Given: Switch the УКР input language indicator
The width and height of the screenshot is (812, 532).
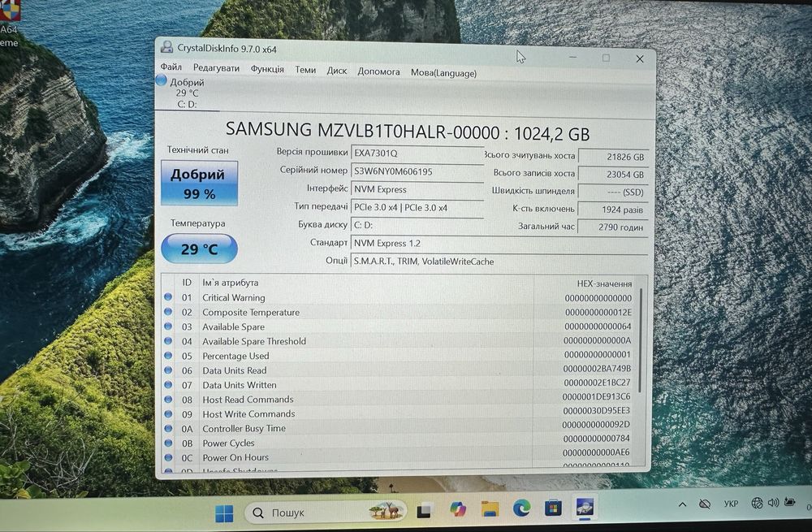Looking at the screenshot, I should [731, 503].
